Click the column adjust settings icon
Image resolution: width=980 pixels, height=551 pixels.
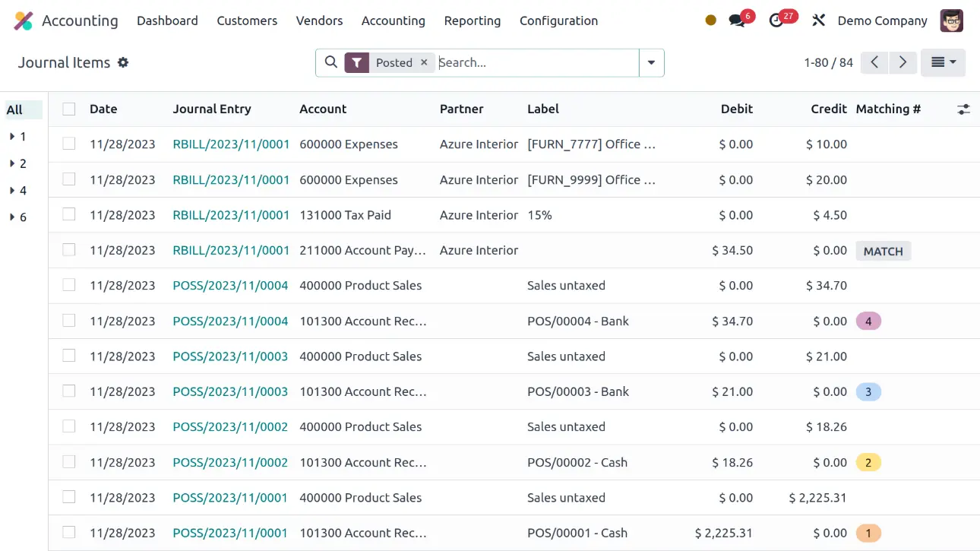pyautogui.click(x=963, y=109)
